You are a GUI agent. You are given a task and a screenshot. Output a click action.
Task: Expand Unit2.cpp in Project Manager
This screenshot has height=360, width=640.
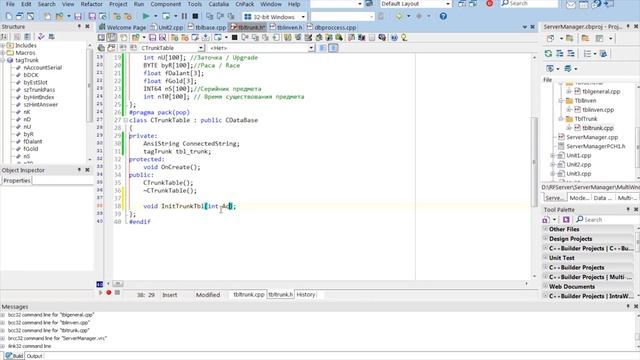[552, 164]
